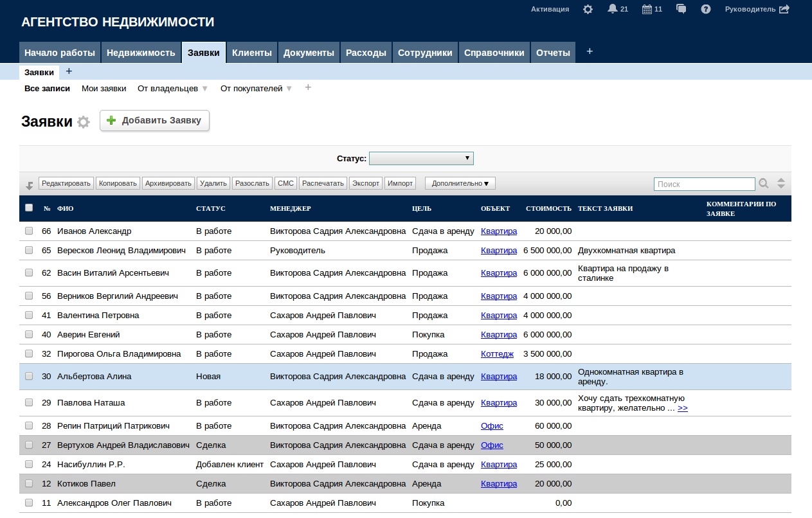812x518 pixels.
Task: Expand the Дополнительно dropdown menu
Action: click(x=460, y=183)
